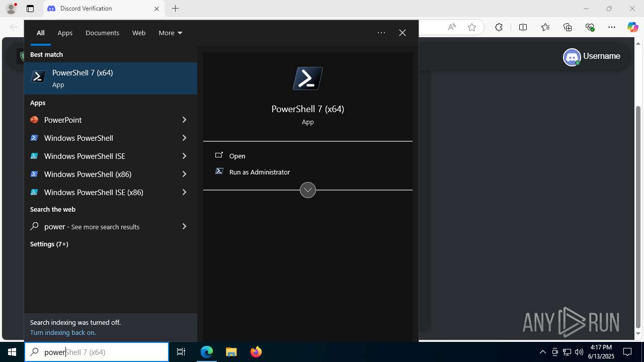Open Edge Browser essentials
This screenshot has height=362, width=644.
[x=590, y=27]
